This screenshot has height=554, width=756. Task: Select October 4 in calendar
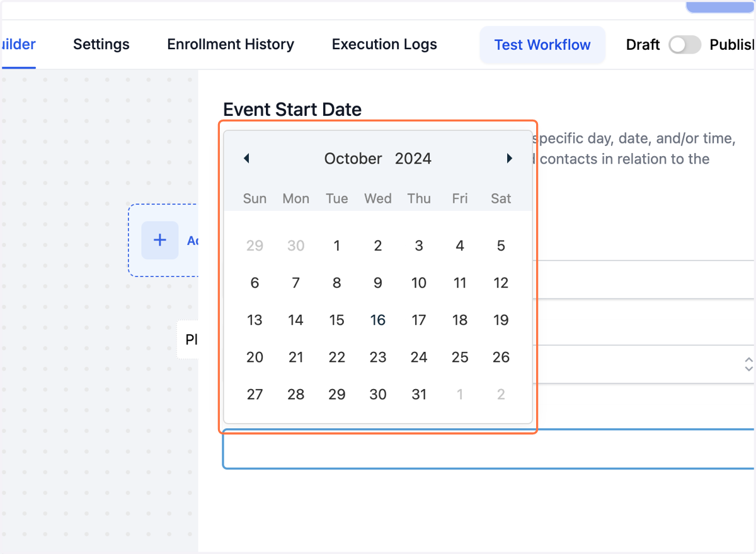[460, 246]
